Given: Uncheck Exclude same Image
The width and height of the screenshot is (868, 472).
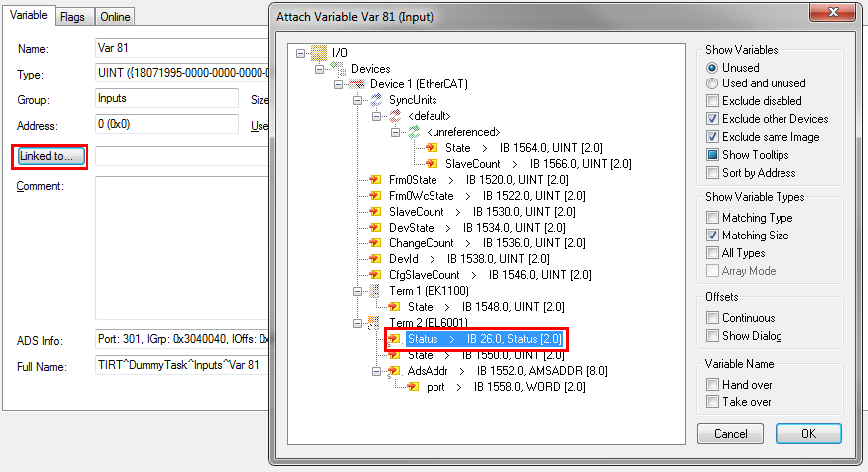Looking at the screenshot, I should (713, 137).
